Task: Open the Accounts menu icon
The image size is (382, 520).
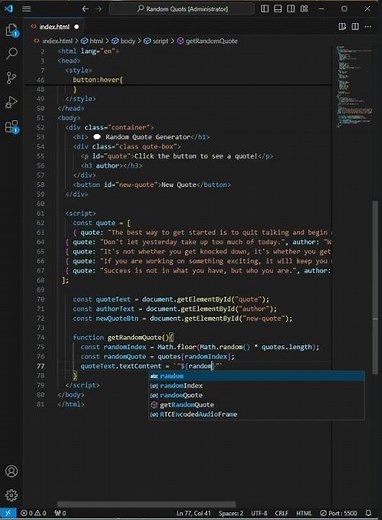Action: pyautogui.click(x=12, y=471)
